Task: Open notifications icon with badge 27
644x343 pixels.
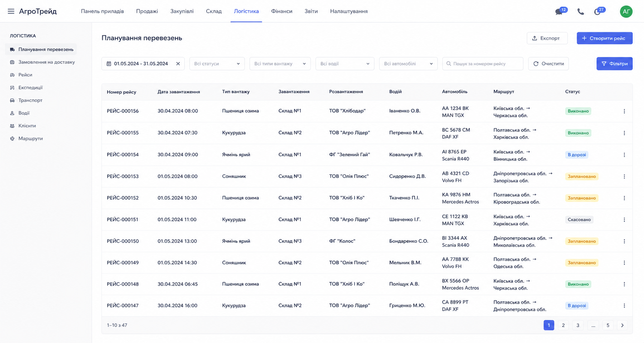Action: pos(598,12)
